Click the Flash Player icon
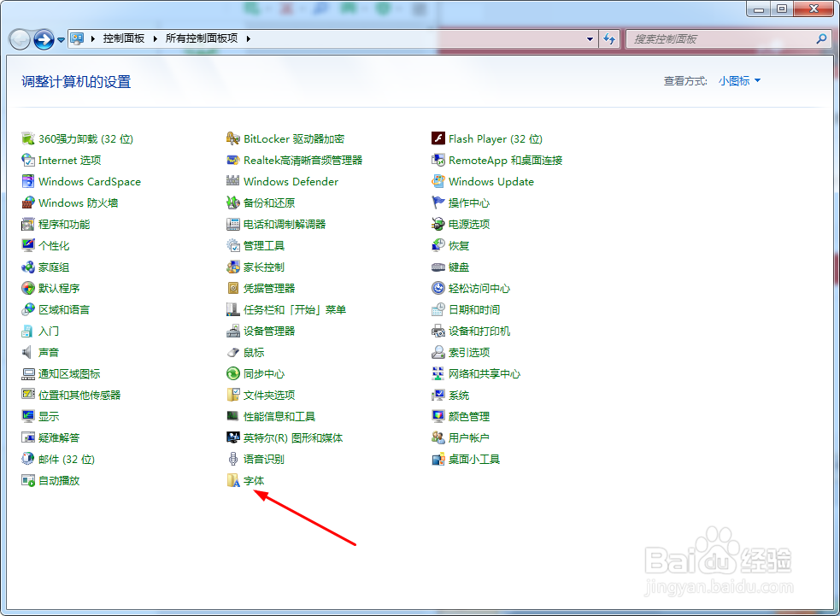This screenshot has width=840, height=616. point(438,138)
